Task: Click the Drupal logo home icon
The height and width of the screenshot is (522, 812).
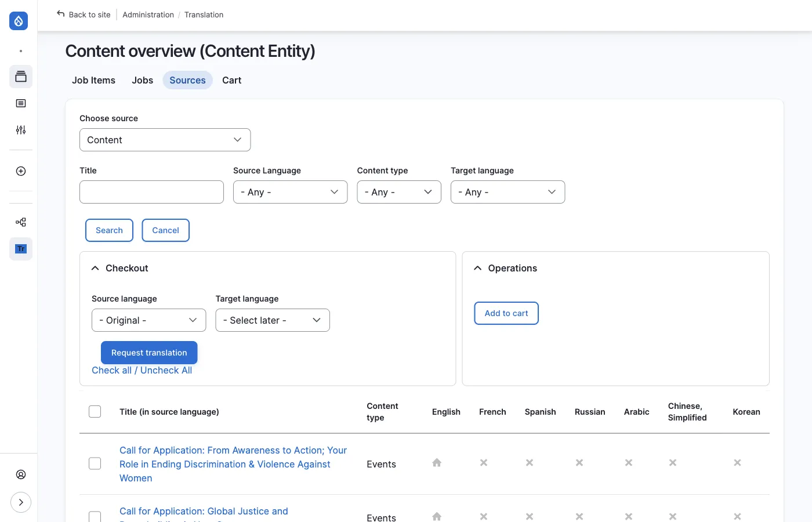Action: 19,21
